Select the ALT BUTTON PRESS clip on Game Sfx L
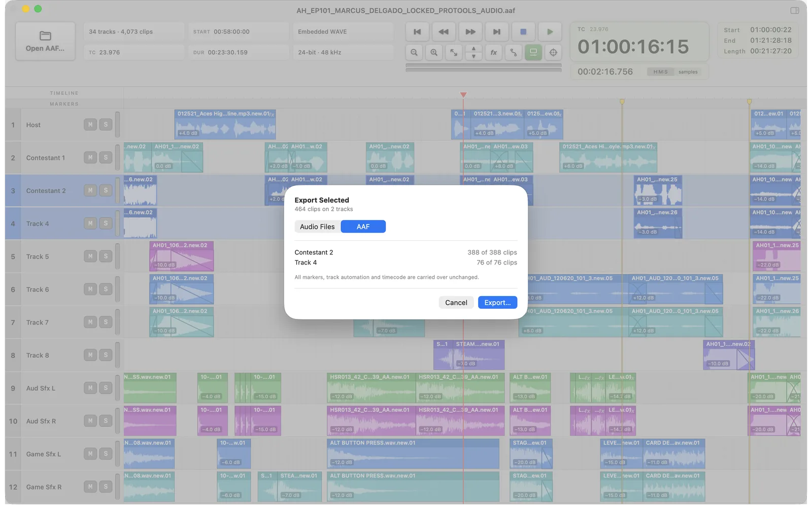 click(413, 454)
